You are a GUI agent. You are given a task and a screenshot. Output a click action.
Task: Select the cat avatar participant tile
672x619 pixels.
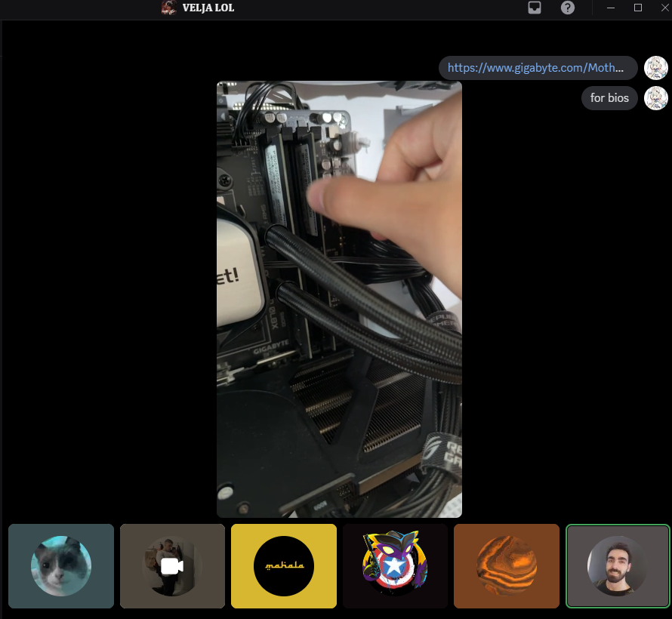tap(60, 566)
